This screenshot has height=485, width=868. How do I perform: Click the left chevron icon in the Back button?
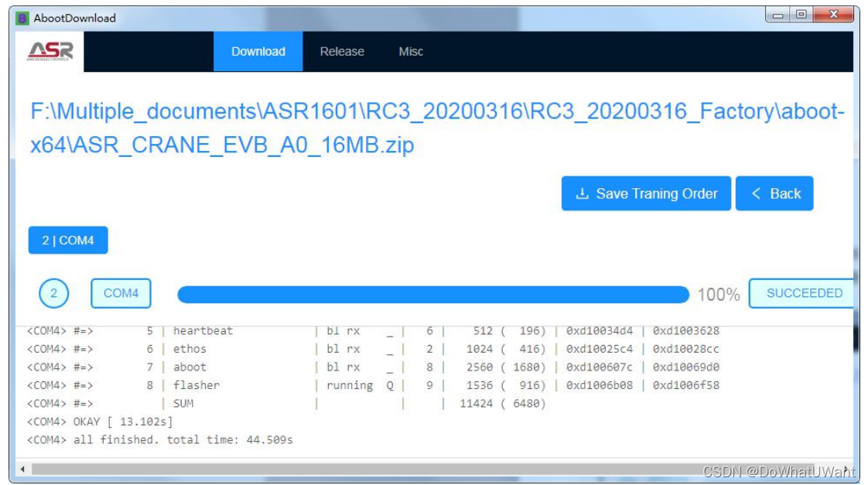(x=756, y=193)
